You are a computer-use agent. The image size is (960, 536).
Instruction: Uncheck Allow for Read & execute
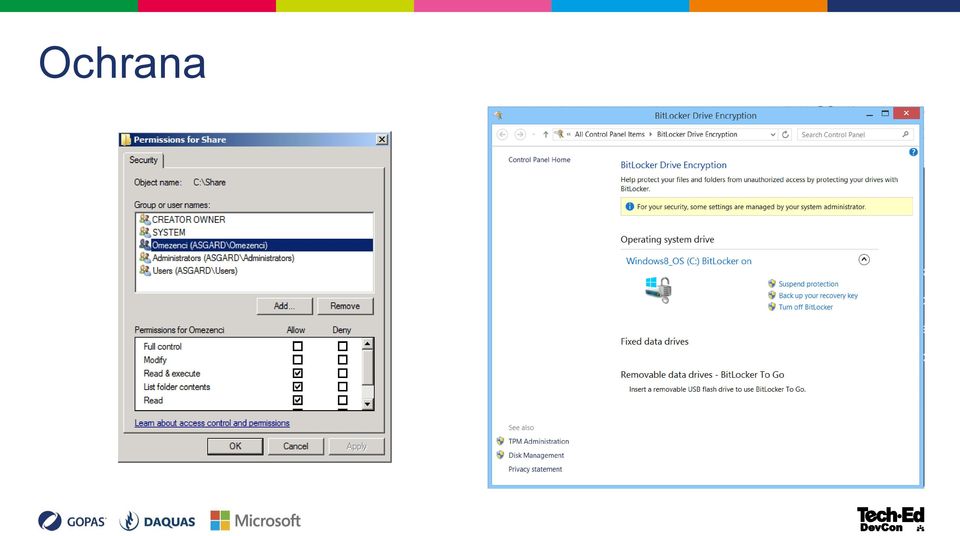tap(298, 373)
